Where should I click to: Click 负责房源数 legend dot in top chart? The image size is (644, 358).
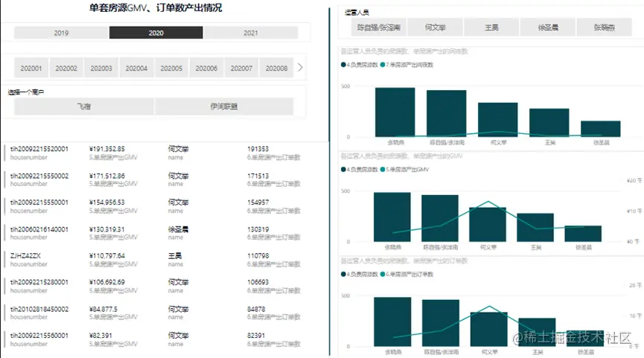click(x=343, y=65)
